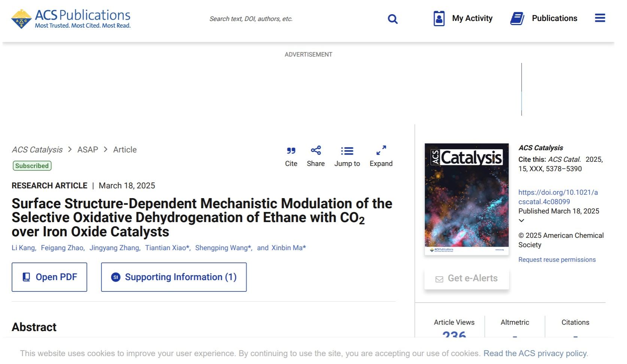Click Request reuse permissions
Viewport: 627px width, 364px height.
point(557,260)
